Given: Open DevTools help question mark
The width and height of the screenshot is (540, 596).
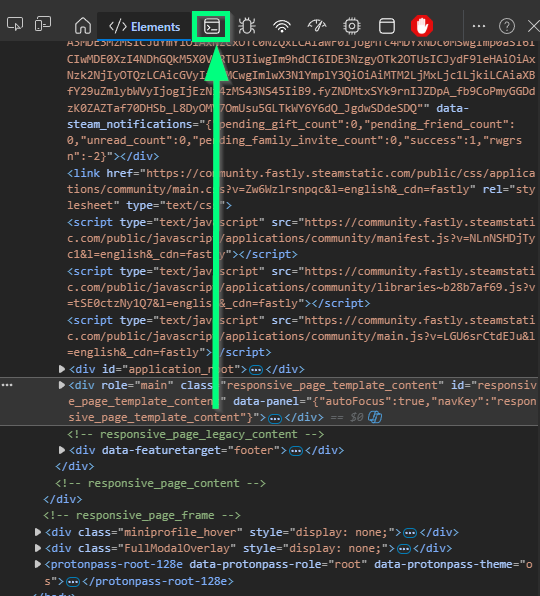Looking at the screenshot, I should tap(507, 26).
